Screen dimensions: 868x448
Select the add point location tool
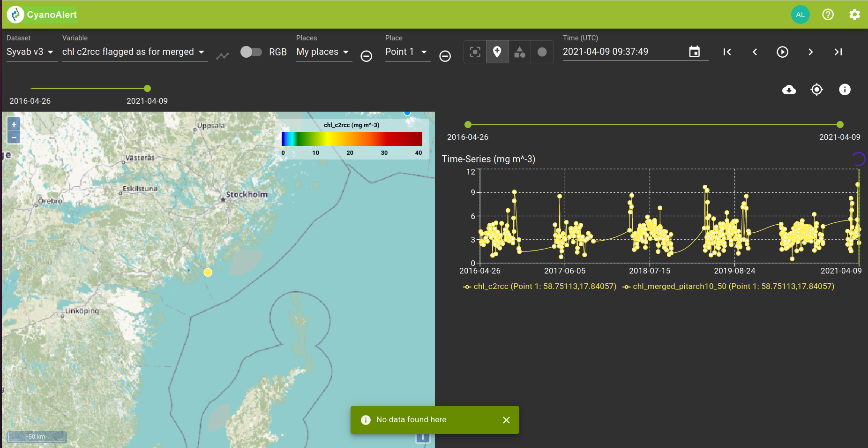[497, 52]
